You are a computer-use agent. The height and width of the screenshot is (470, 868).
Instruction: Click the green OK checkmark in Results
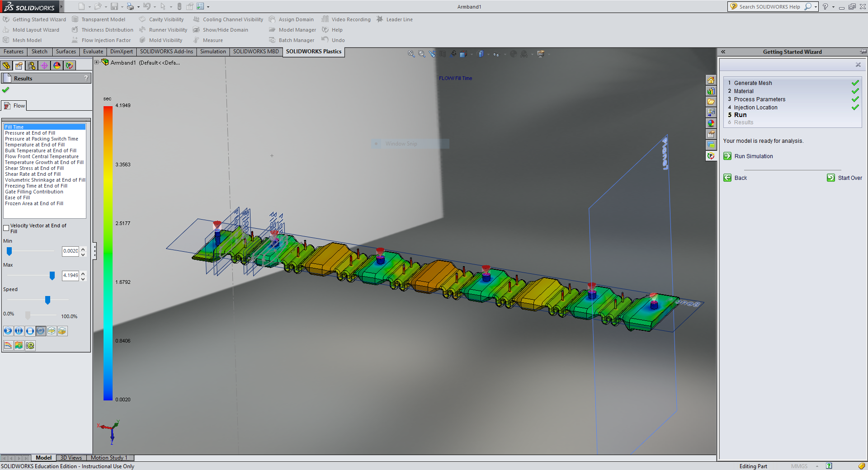click(x=5, y=90)
